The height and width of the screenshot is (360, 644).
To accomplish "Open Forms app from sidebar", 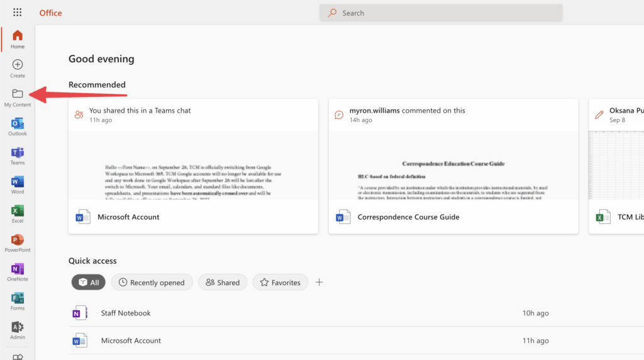I will click(18, 301).
